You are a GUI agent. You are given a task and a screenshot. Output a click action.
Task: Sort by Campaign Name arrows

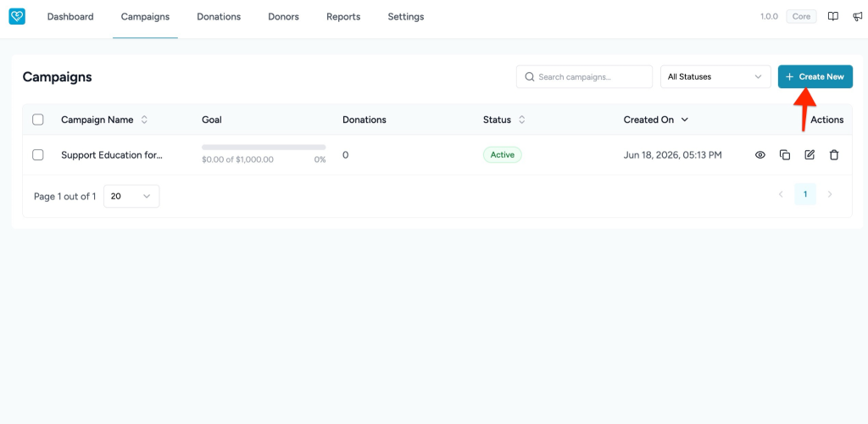(144, 120)
